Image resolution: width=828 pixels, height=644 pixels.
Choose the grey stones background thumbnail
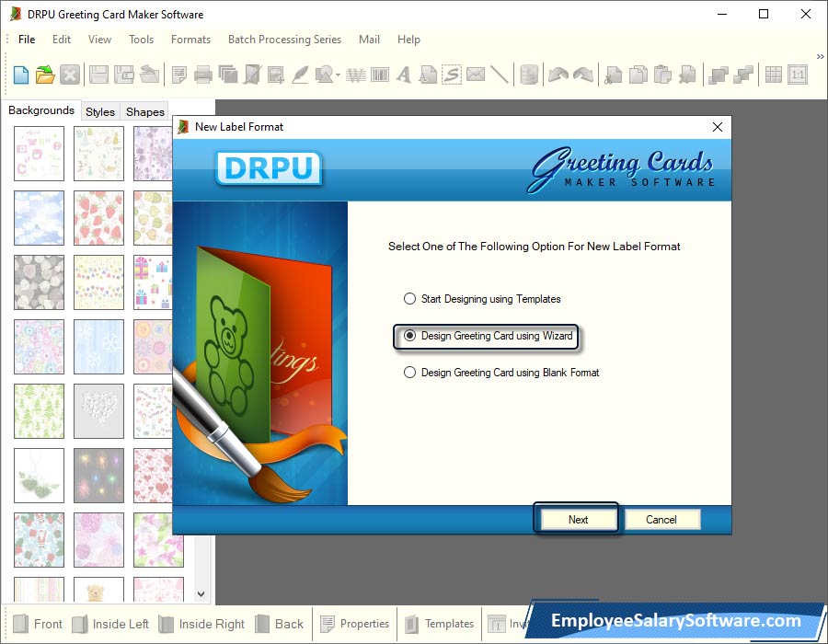[39, 282]
